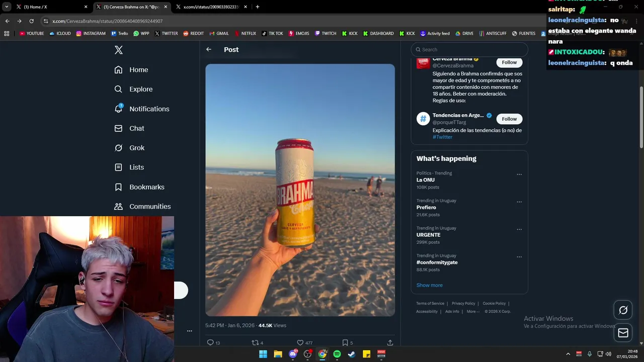Open the Privacy Policy link

[463, 304]
